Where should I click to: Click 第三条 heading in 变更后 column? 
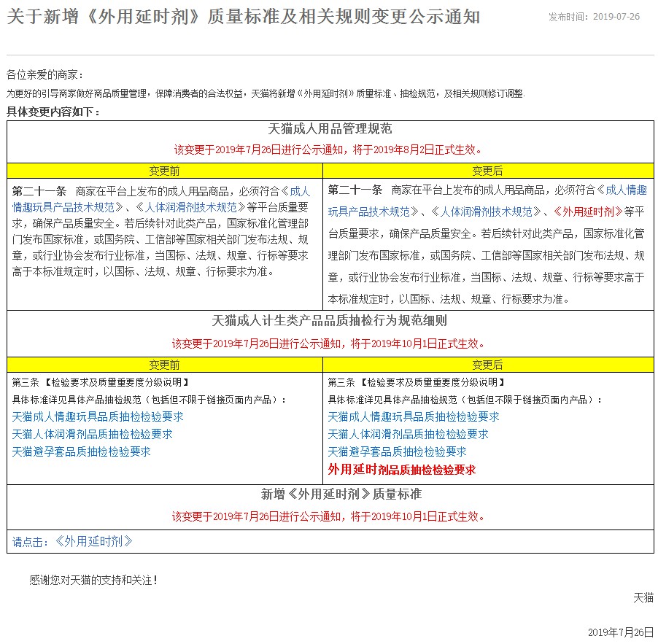coord(417,383)
